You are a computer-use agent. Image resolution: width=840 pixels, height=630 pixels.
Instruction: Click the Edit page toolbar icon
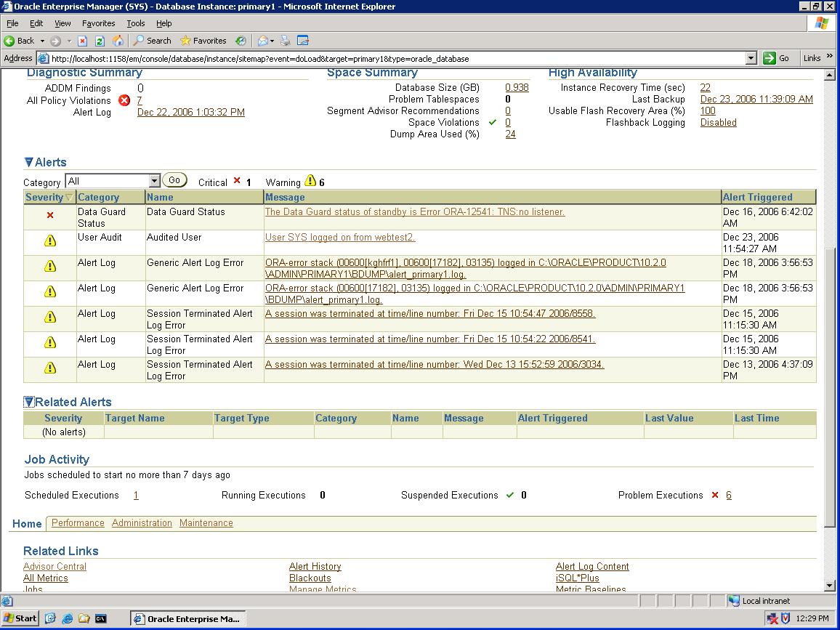303,41
